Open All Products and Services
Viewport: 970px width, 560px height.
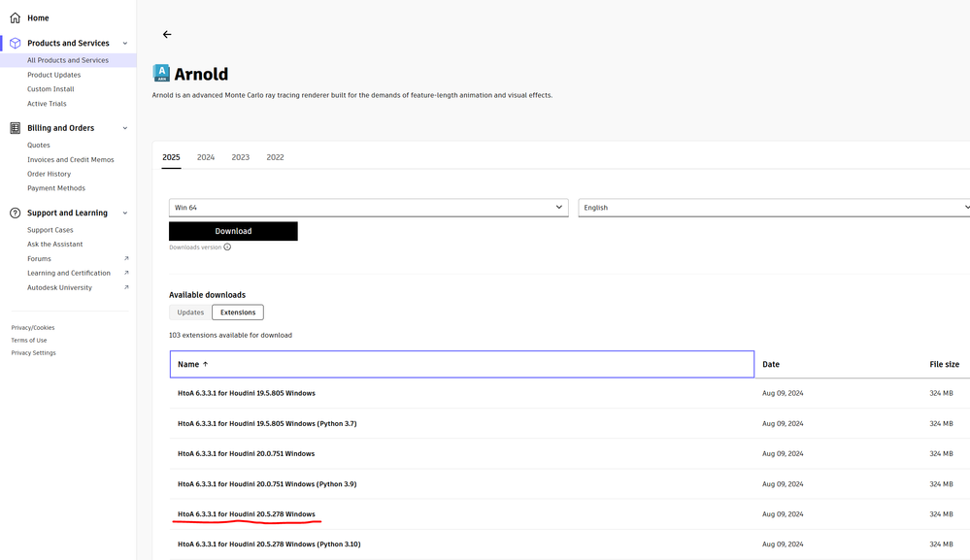68,60
